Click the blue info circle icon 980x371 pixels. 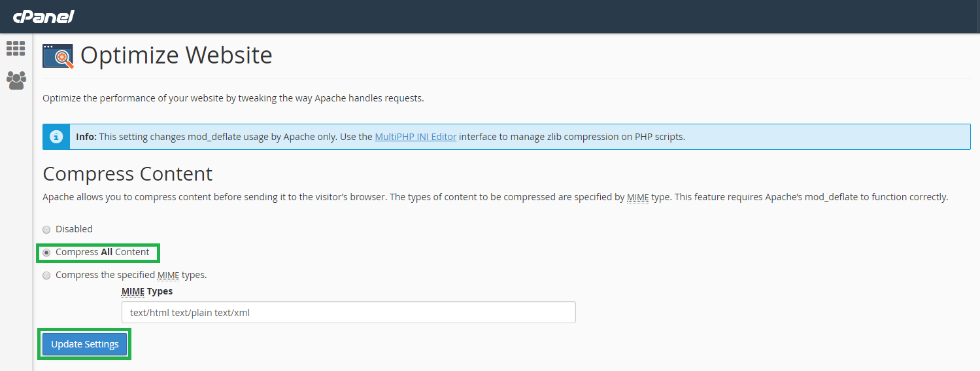[x=57, y=137]
